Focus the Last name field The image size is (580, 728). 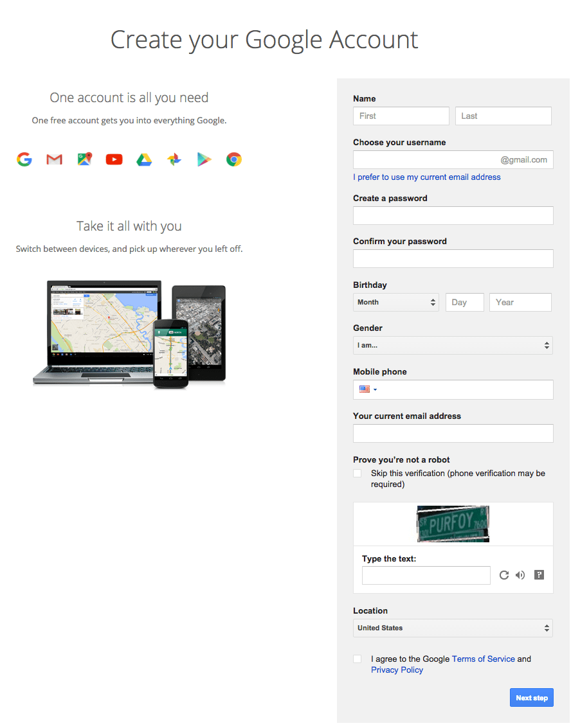click(x=503, y=116)
